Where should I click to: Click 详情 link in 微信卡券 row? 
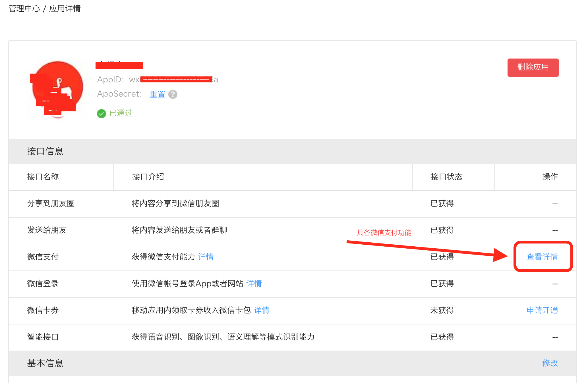click(262, 310)
